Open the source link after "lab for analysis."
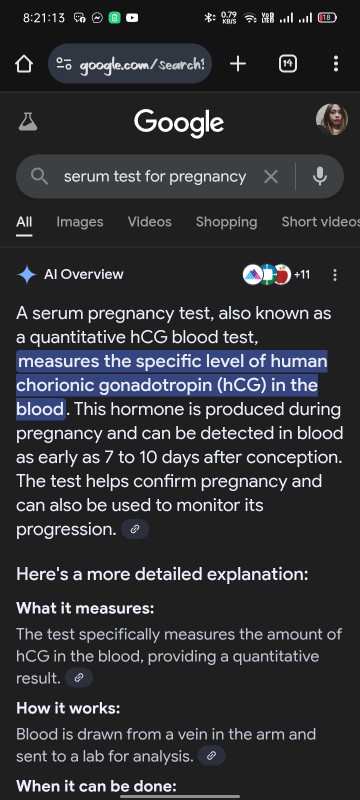This screenshot has height=800, width=360. pos(211,756)
